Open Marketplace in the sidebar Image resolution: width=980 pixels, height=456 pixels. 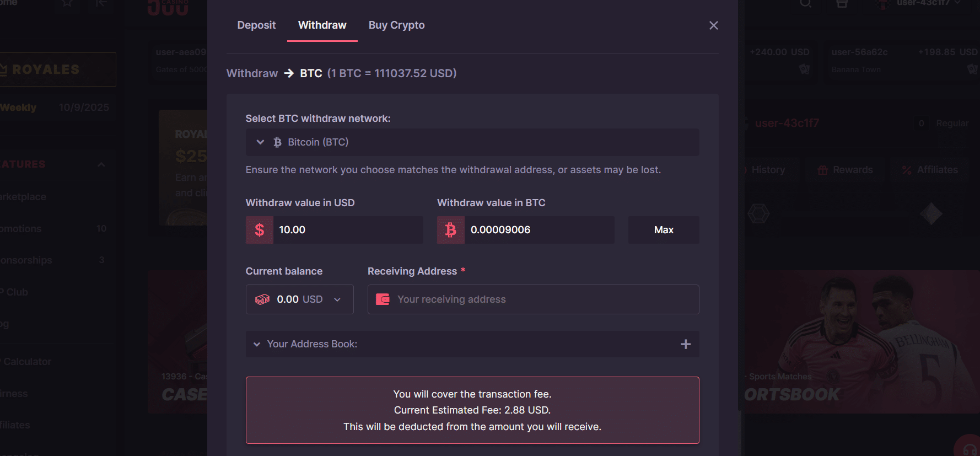23,197
